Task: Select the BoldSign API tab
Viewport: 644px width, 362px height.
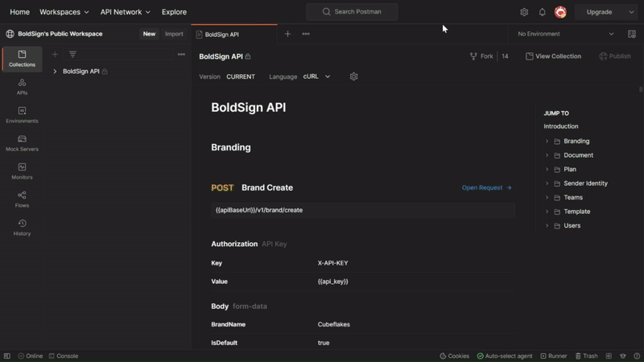Action: pyautogui.click(x=234, y=35)
